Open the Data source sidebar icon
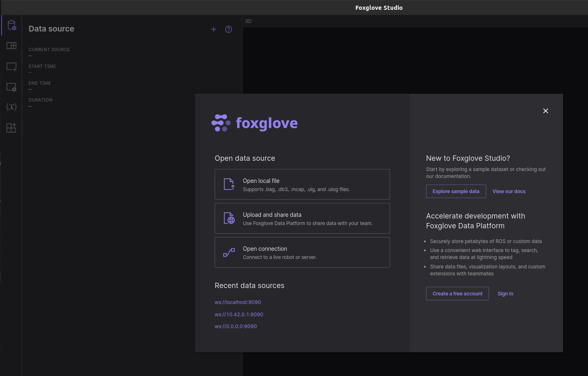588x376 pixels. [11, 25]
